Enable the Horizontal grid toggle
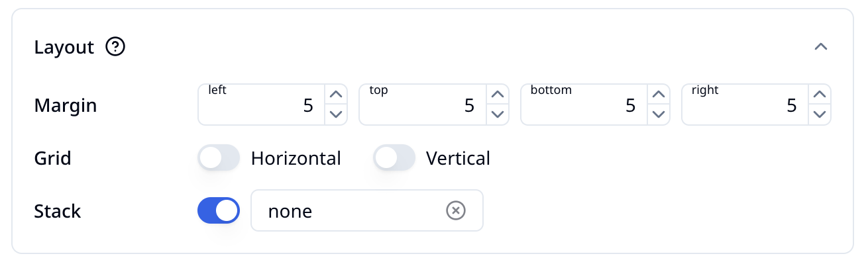Image resolution: width=868 pixels, height=262 pixels. click(x=219, y=158)
